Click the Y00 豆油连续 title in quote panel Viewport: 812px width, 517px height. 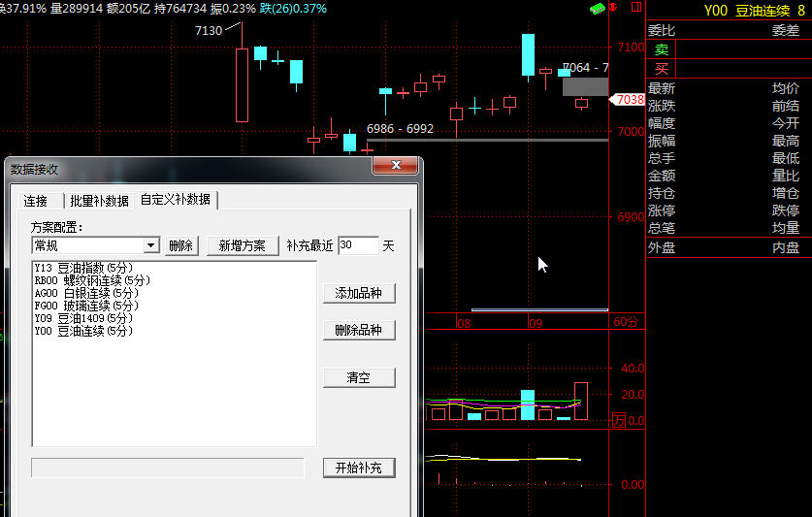tap(747, 11)
